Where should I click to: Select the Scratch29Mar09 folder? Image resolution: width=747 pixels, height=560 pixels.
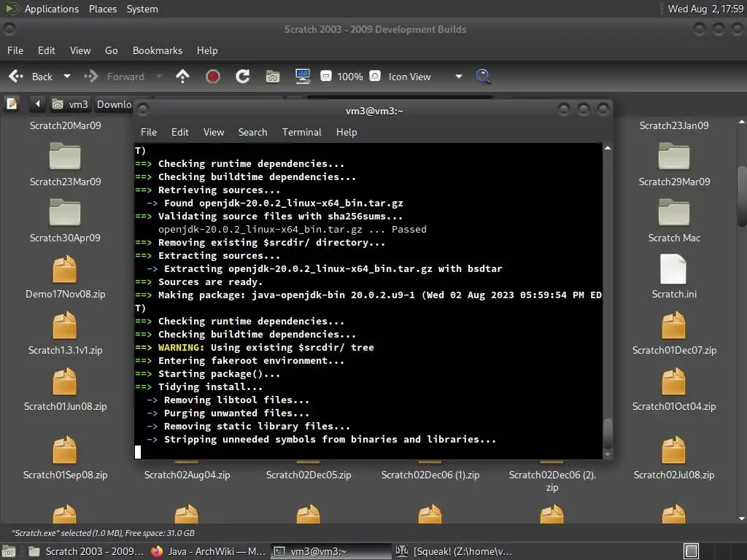tap(674, 164)
